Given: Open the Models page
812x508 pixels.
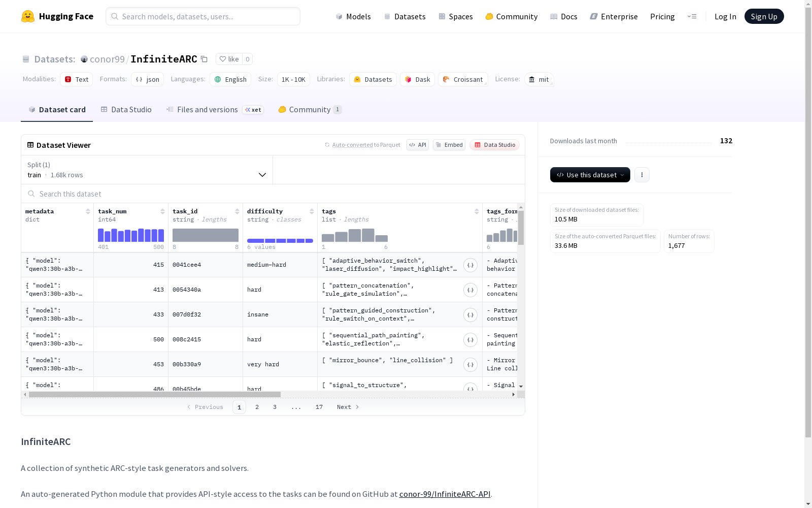Looking at the screenshot, I should [353, 16].
